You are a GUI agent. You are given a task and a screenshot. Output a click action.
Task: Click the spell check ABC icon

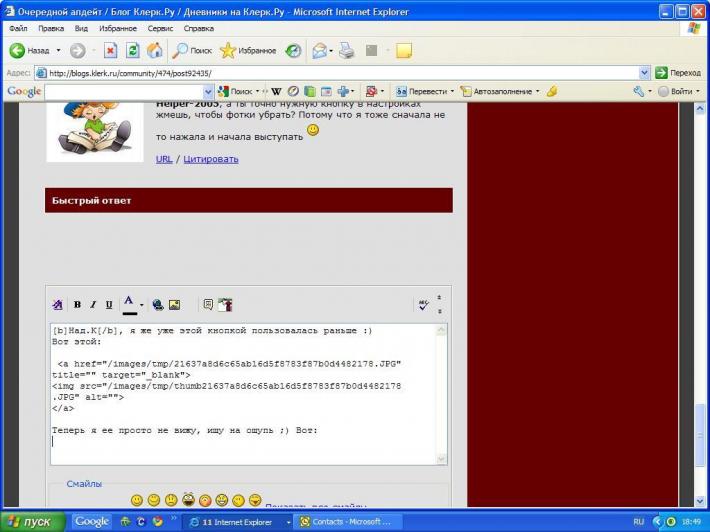coord(423,305)
